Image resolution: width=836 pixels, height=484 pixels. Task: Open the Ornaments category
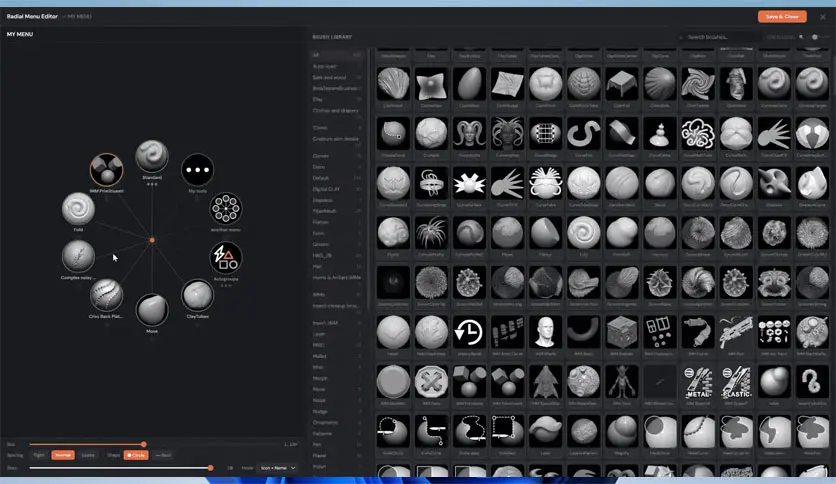pos(337,423)
